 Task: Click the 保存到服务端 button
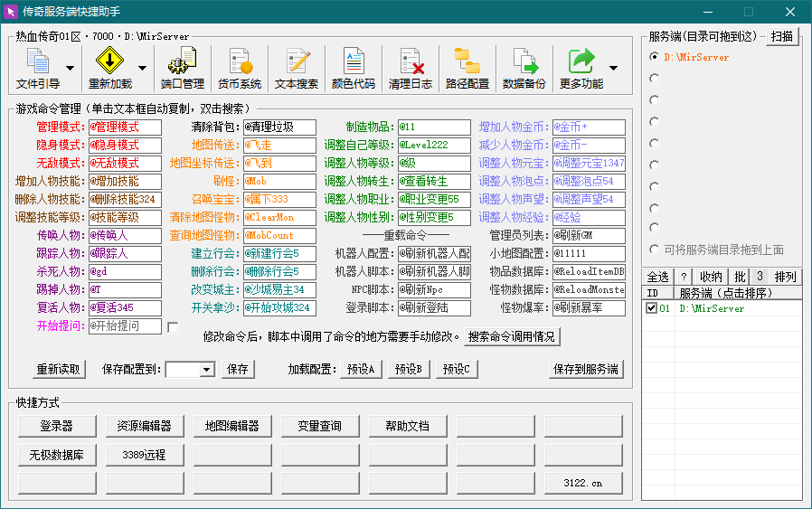587,369
